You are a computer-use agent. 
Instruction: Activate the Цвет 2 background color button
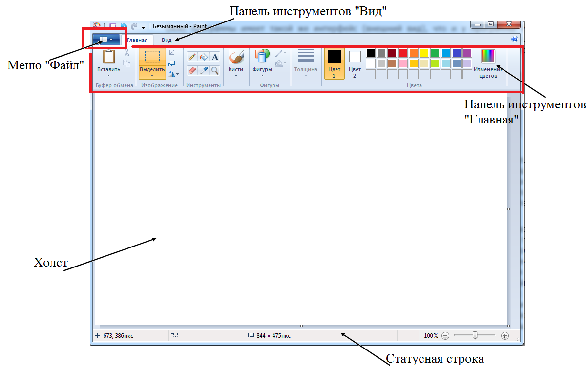pyautogui.click(x=355, y=63)
